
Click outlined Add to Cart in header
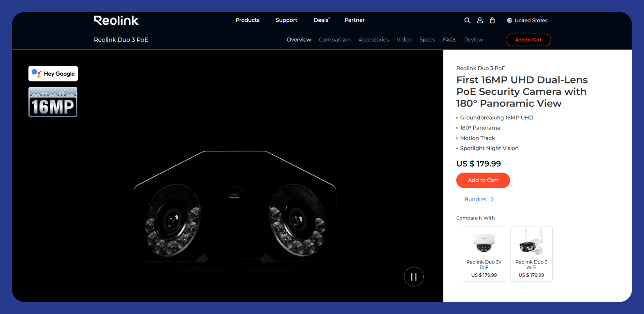(x=528, y=40)
